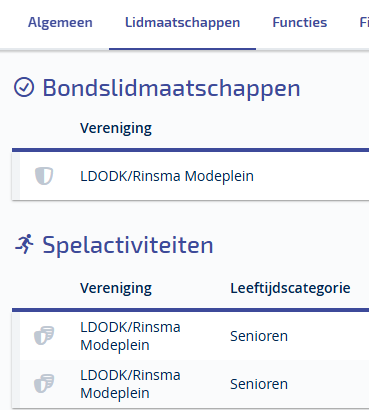
Task: Click Senioren in the first spelactiviteit row
Action: [259, 336]
